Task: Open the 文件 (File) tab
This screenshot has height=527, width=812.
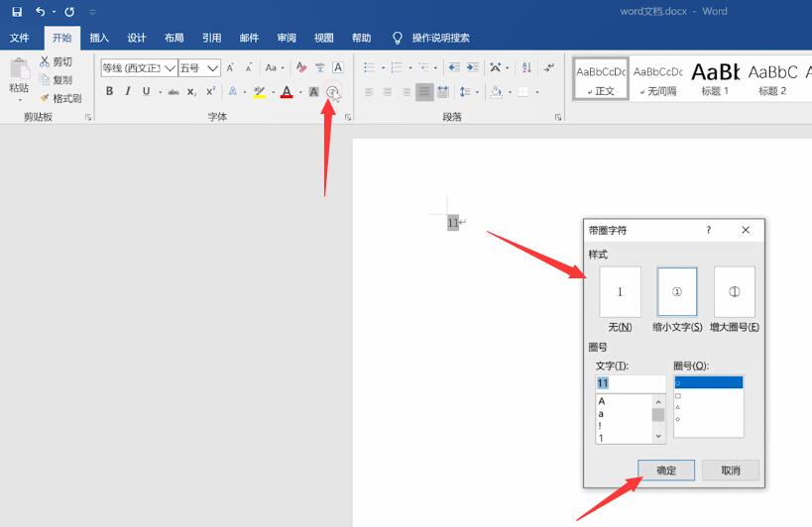Action: pos(19,38)
